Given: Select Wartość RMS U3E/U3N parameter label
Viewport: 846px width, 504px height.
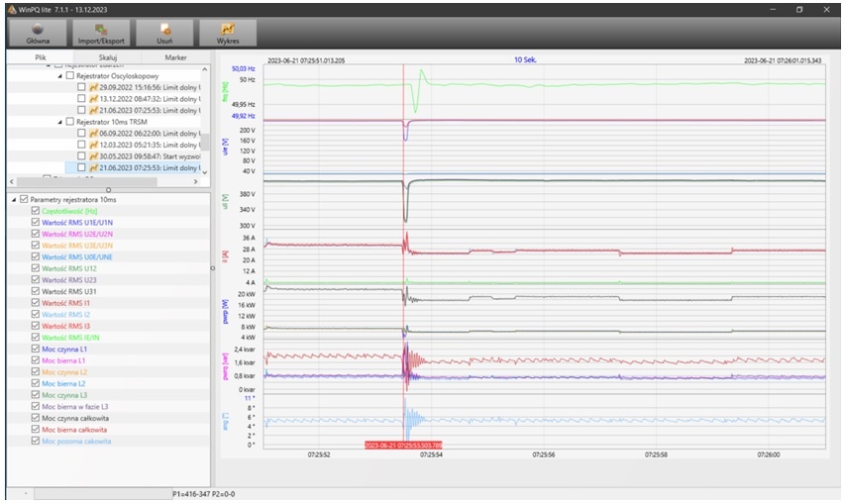Looking at the screenshot, I should (x=77, y=246).
